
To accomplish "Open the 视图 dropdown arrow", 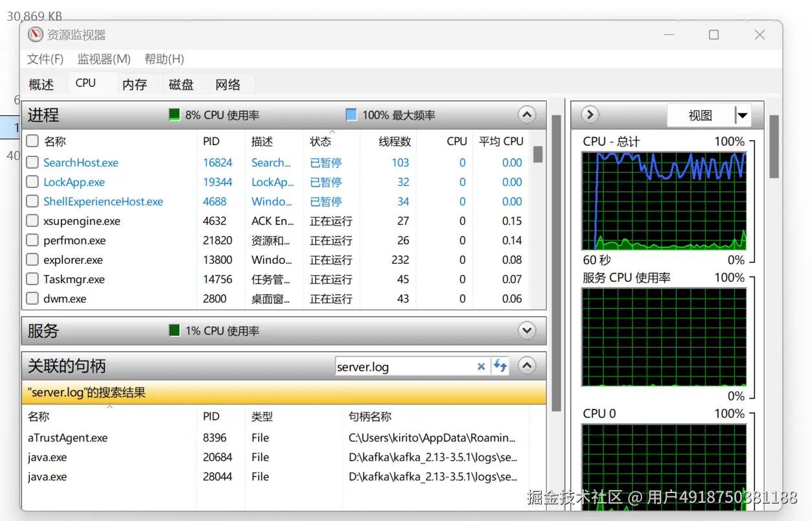I will point(742,115).
